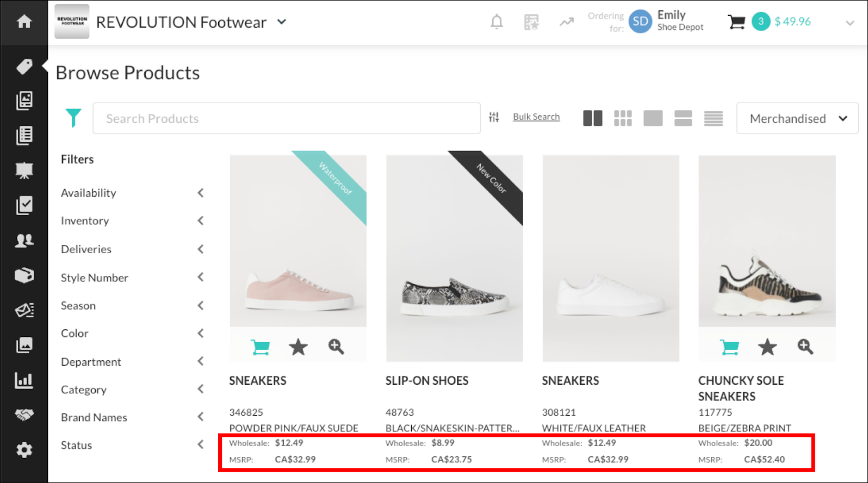This screenshot has width=868, height=483.
Task: Switch to small grid view
Action: click(623, 118)
